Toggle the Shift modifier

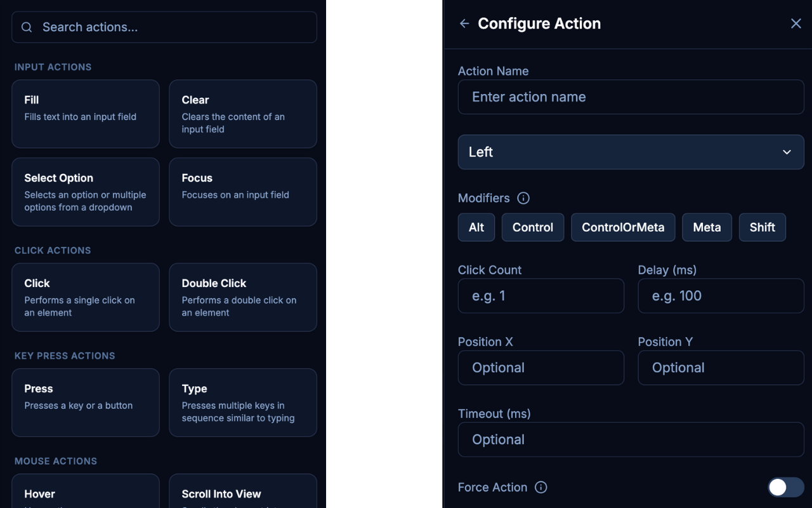pos(762,227)
